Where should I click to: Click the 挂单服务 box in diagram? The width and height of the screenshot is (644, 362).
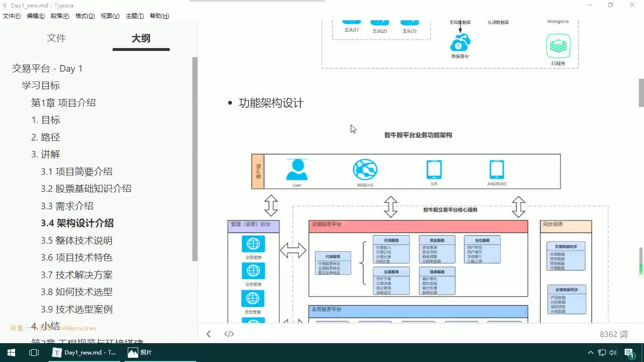(437, 281)
